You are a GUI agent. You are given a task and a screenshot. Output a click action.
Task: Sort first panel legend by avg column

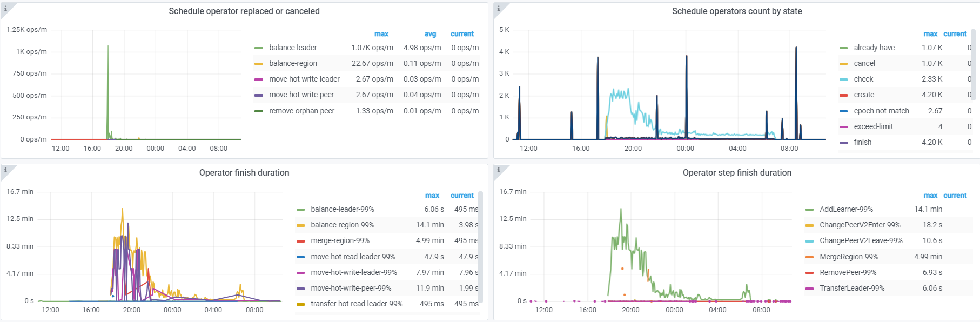coord(430,34)
